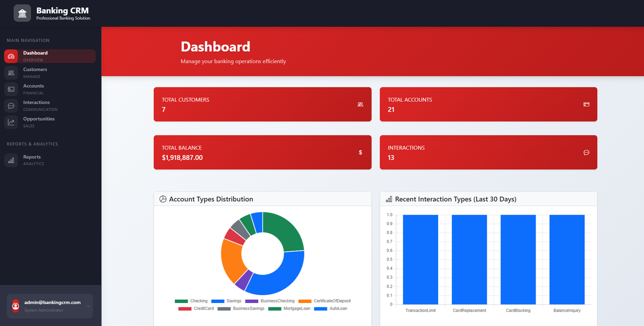Click the chat icon on the Interactions card
The height and width of the screenshot is (326, 644).
coord(586,152)
